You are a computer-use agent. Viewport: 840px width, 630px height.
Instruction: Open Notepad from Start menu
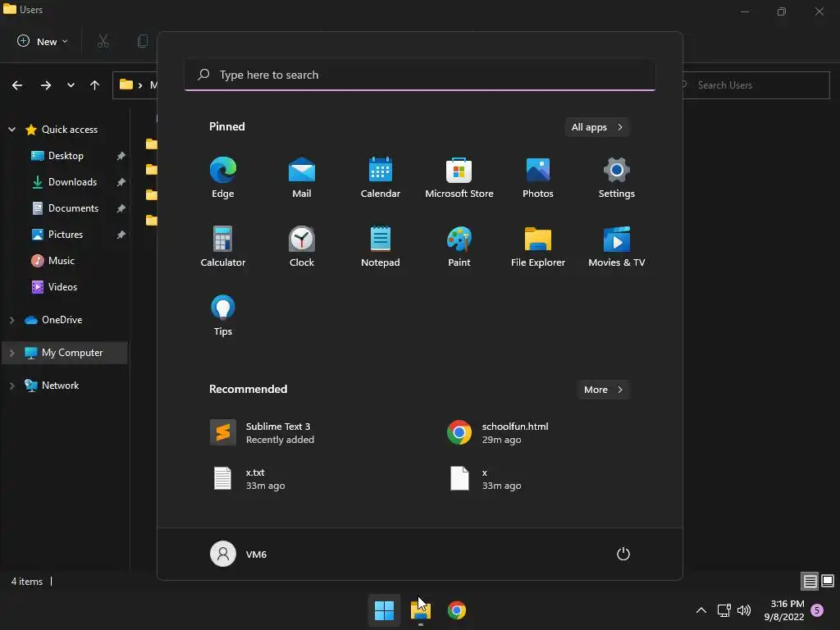(x=381, y=246)
